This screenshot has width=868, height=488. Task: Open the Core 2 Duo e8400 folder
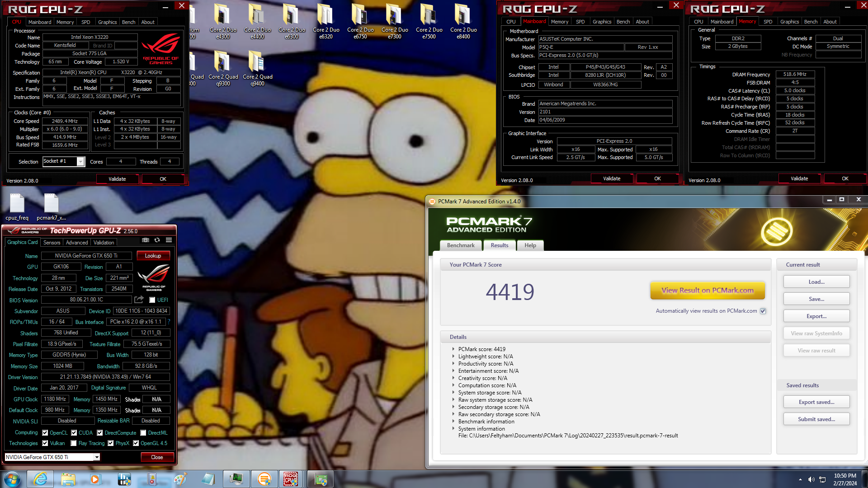pyautogui.click(x=463, y=21)
